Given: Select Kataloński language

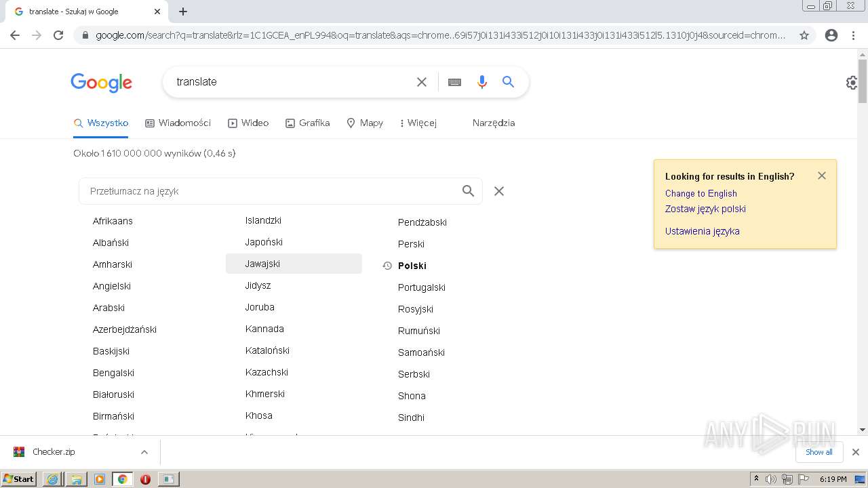Looking at the screenshot, I should (x=267, y=350).
